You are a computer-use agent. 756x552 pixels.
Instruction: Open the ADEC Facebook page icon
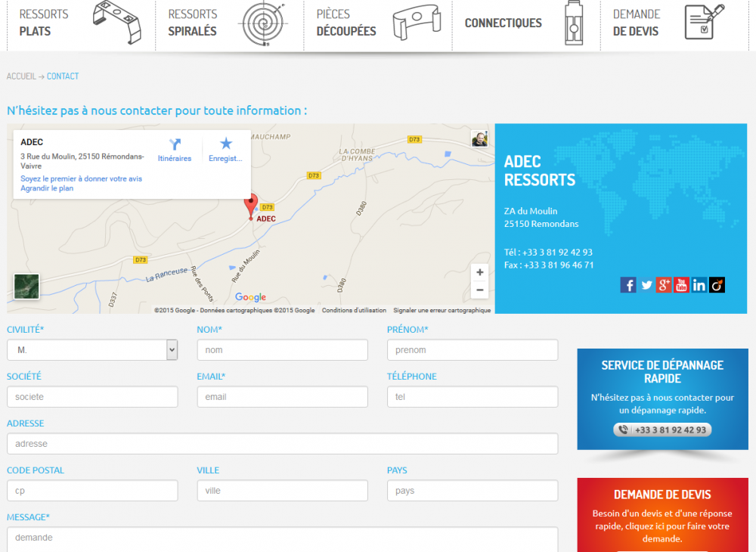tap(628, 285)
